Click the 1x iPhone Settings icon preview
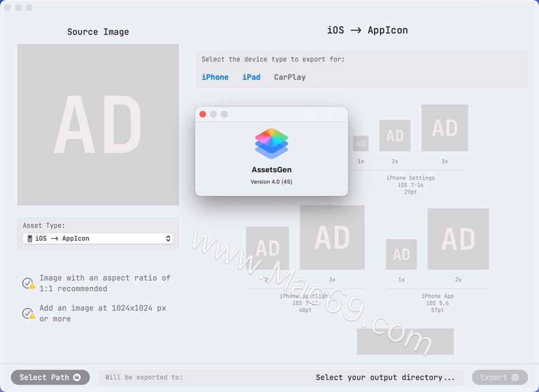The image size is (539, 392). (361, 143)
